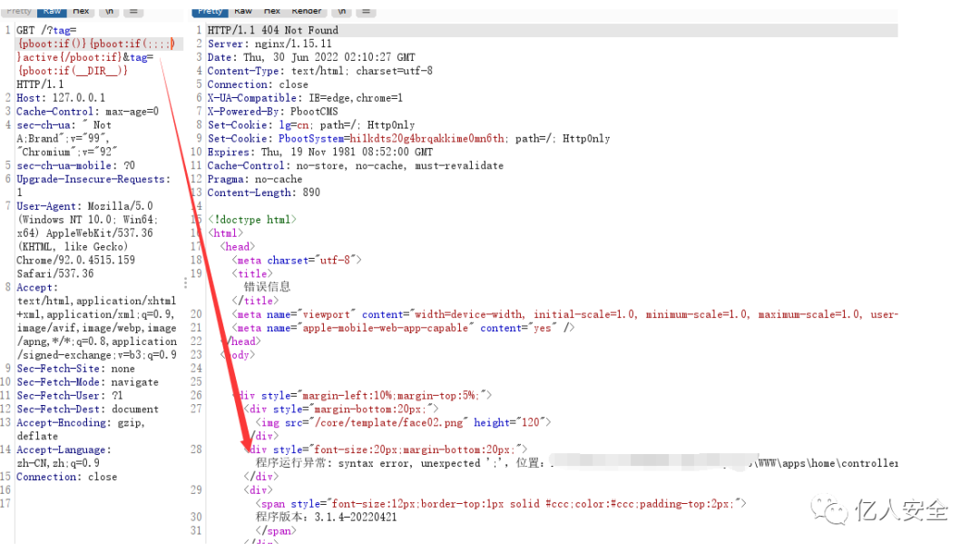The image size is (980, 553).
Task: Click the 'Upgrade-Insecure-Requests:' request header
Action: (x=93, y=179)
